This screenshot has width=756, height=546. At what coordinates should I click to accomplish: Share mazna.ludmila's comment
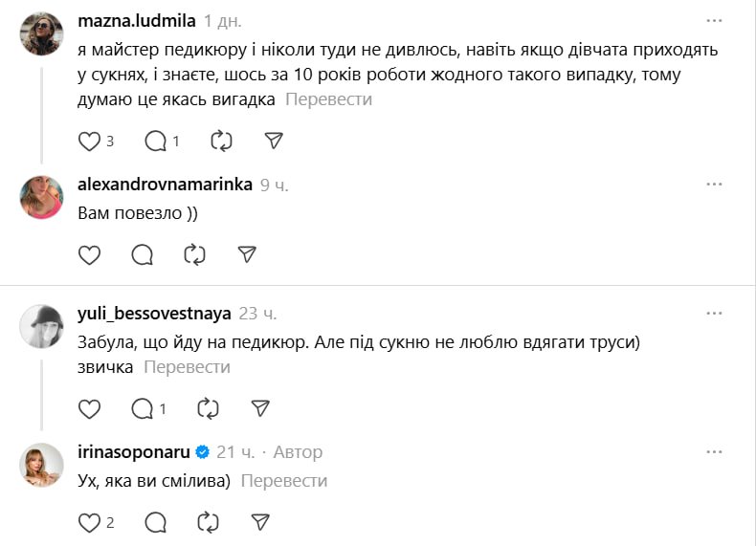coord(274,142)
